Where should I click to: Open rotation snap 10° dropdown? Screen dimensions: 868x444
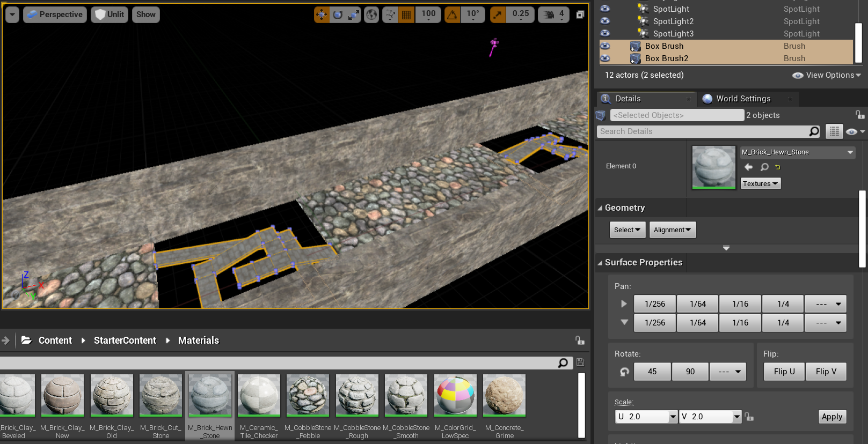point(472,14)
